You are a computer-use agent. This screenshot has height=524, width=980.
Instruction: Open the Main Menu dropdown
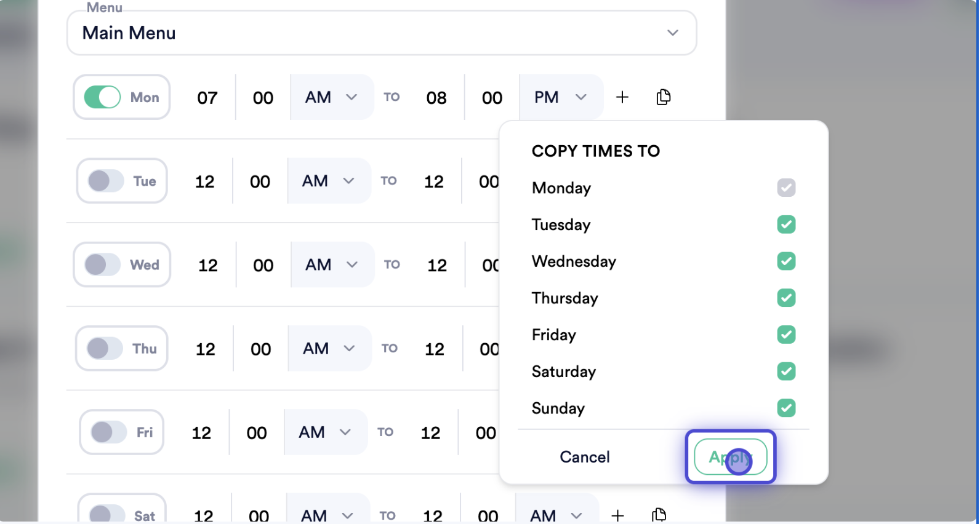pos(382,33)
